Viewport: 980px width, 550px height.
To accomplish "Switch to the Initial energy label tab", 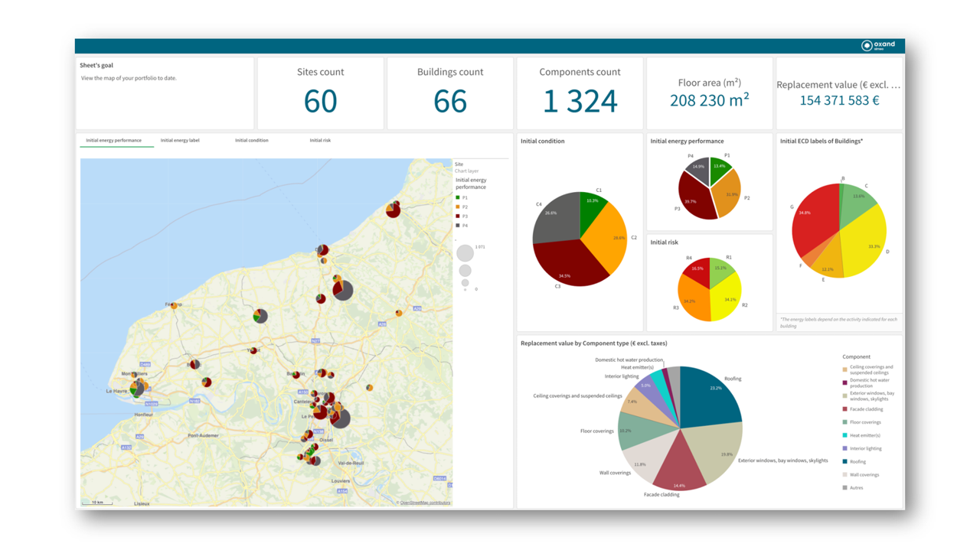I will pyautogui.click(x=180, y=141).
